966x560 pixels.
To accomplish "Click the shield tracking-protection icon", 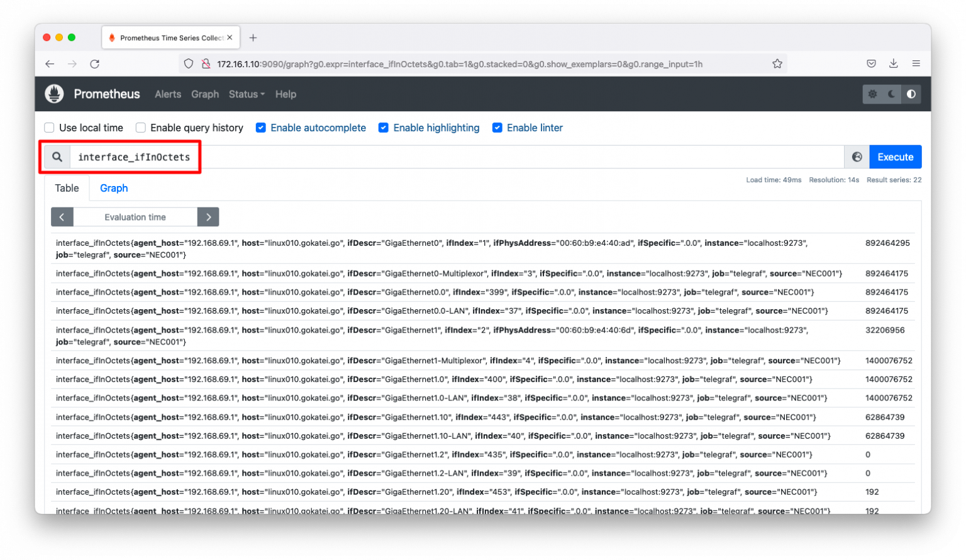I will [x=189, y=63].
